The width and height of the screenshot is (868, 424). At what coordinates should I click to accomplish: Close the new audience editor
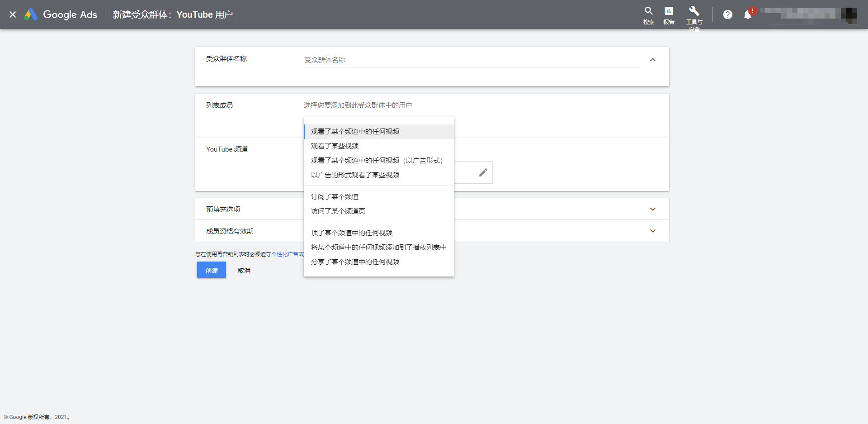13,14
